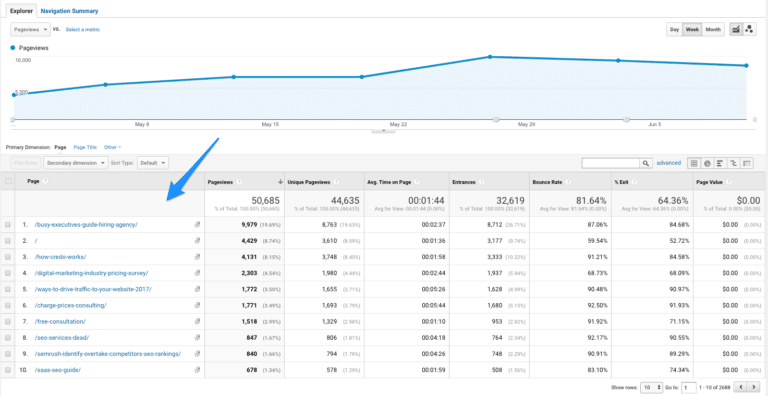
Task: Select the pie chart percentage view icon
Action: pos(707,163)
